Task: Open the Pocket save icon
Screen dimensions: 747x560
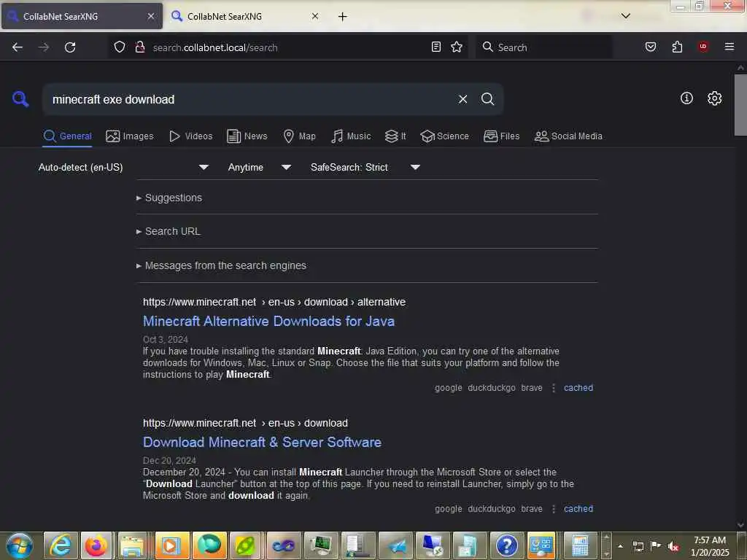Action: [x=651, y=47]
